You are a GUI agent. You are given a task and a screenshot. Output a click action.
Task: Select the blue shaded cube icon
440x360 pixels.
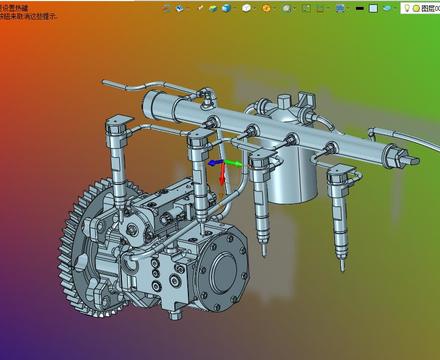[226, 8]
